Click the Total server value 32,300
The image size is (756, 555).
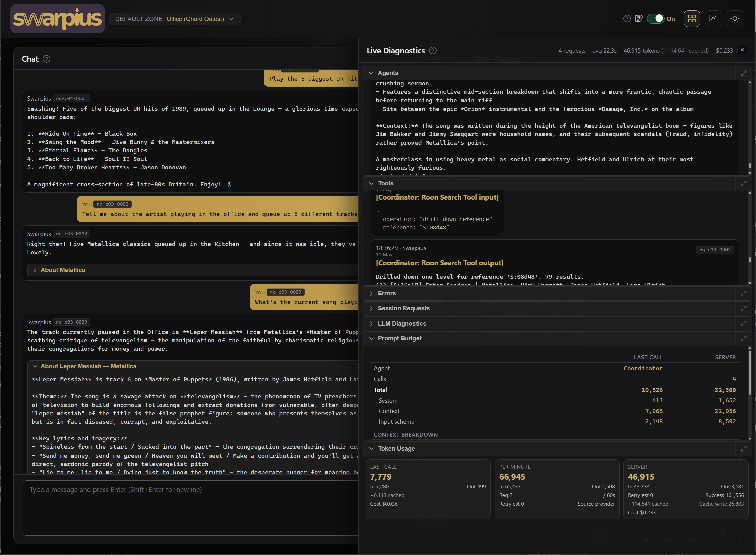[725, 390]
